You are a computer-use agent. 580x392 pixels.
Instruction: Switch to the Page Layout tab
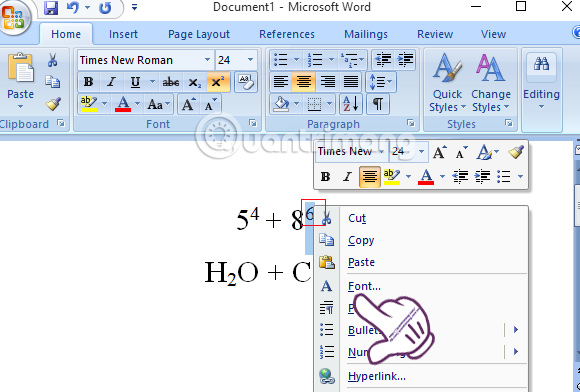(x=199, y=34)
